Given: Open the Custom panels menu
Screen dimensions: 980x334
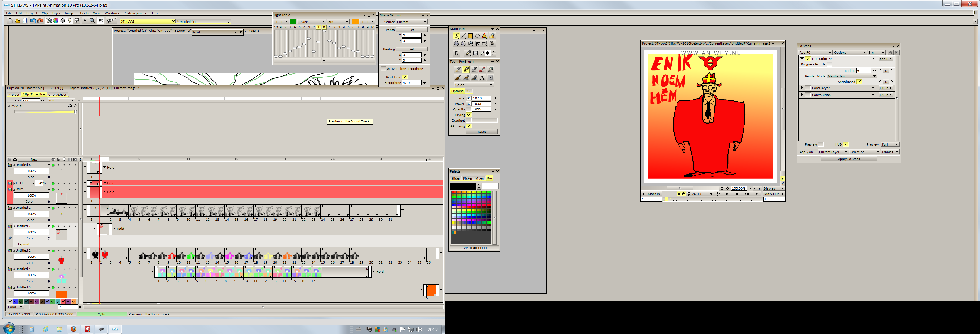Looking at the screenshot, I should 135,13.
